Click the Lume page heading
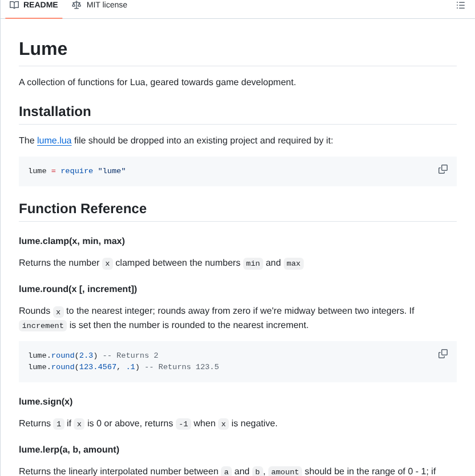Viewport: 475px width, 476px height. tap(43, 49)
